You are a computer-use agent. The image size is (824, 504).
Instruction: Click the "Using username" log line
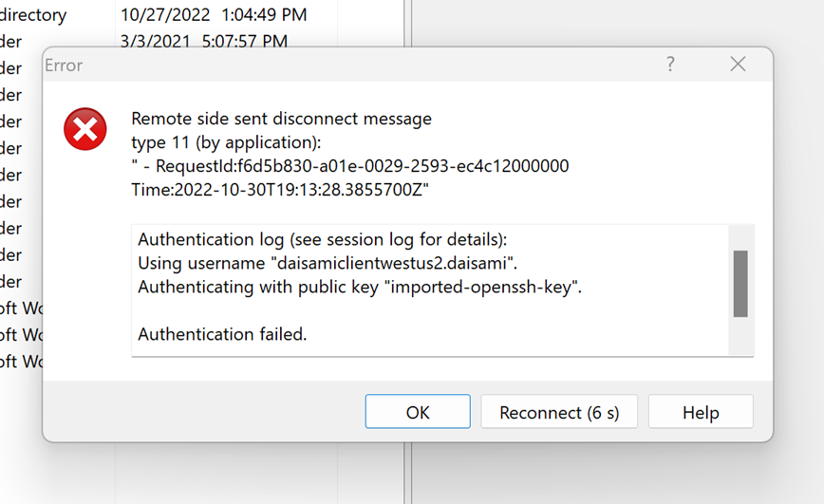point(327,263)
